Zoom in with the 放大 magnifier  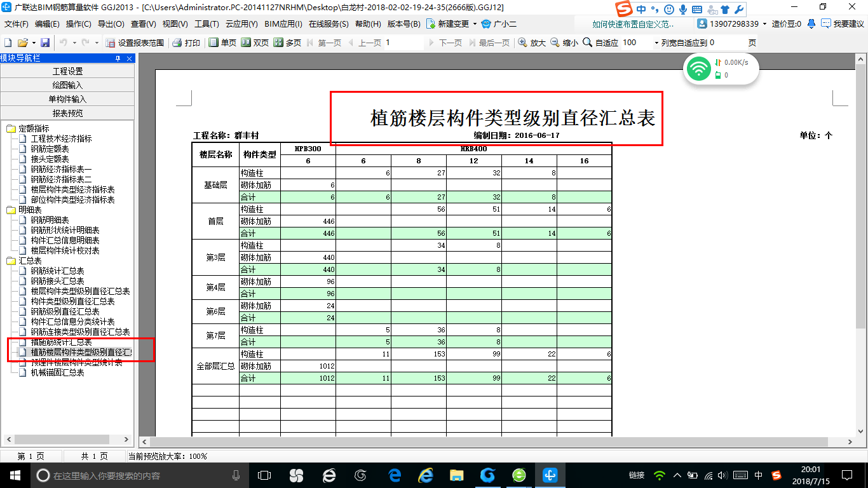(x=532, y=43)
